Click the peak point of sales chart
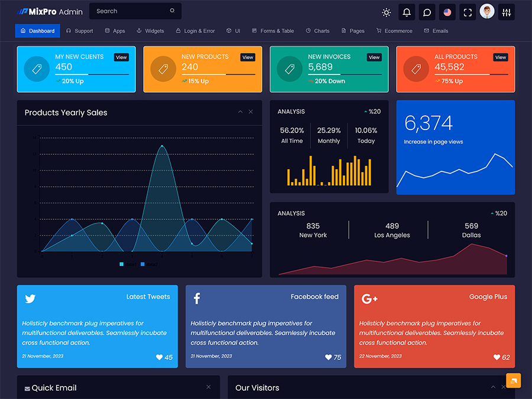The width and height of the screenshot is (532, 399). tap(162, 146)
